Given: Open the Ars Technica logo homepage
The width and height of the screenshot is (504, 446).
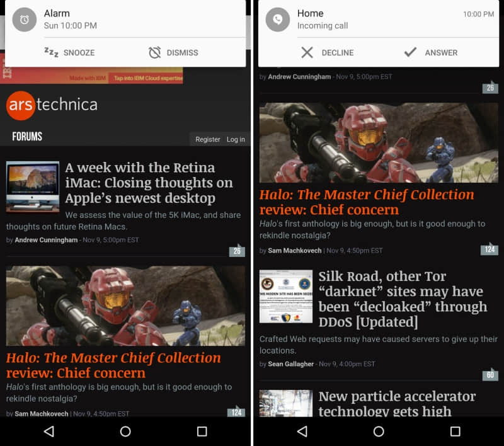Looking at the screenshot, I should coord(52,105).
